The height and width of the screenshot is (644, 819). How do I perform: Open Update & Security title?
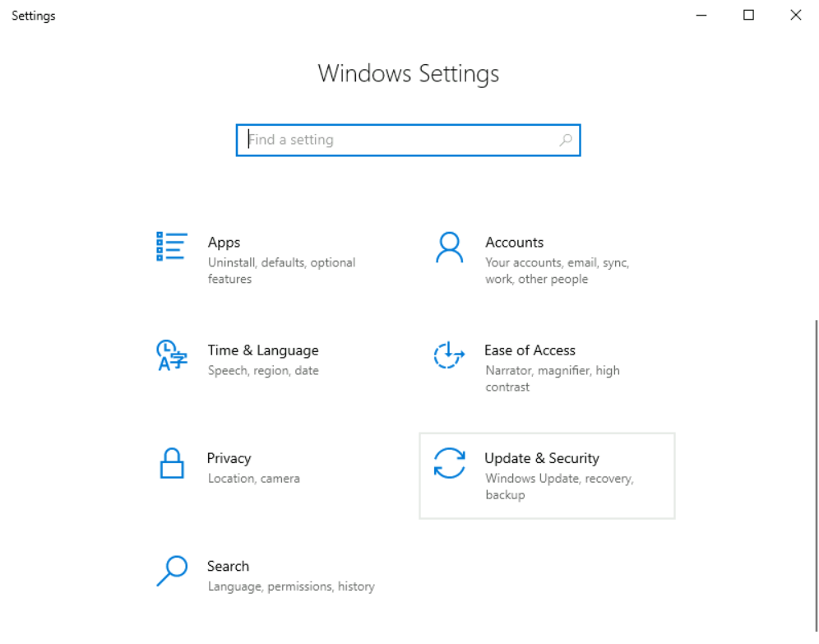[541, 458]
